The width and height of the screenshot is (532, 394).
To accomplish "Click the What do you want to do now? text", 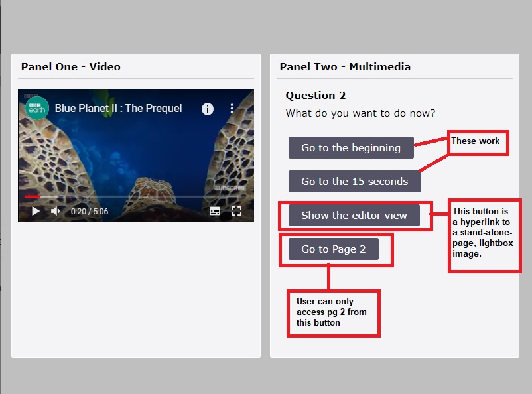I will (x=360, y=113).
